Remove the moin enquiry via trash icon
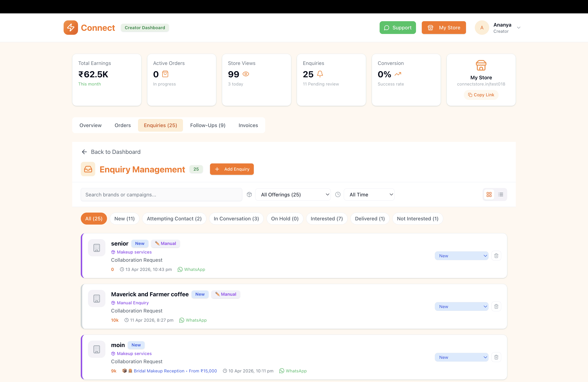This screenshot has height=382, width=588. (496, 357)
